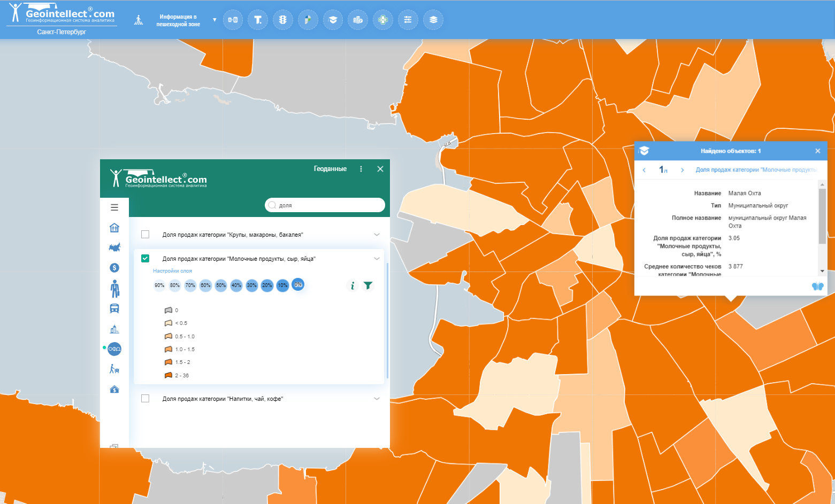
Task: Set layer transparency to 50%
Action: 221,285
